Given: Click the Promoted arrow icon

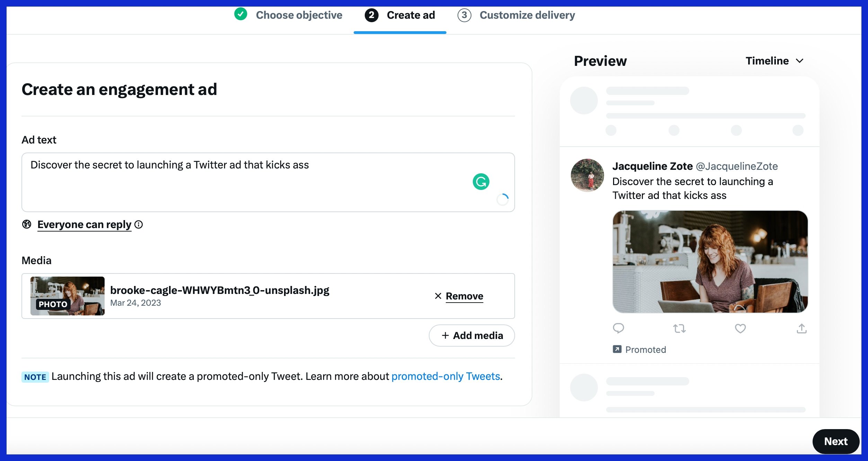Looking at the screenshot, I should [x=617, y=349].
